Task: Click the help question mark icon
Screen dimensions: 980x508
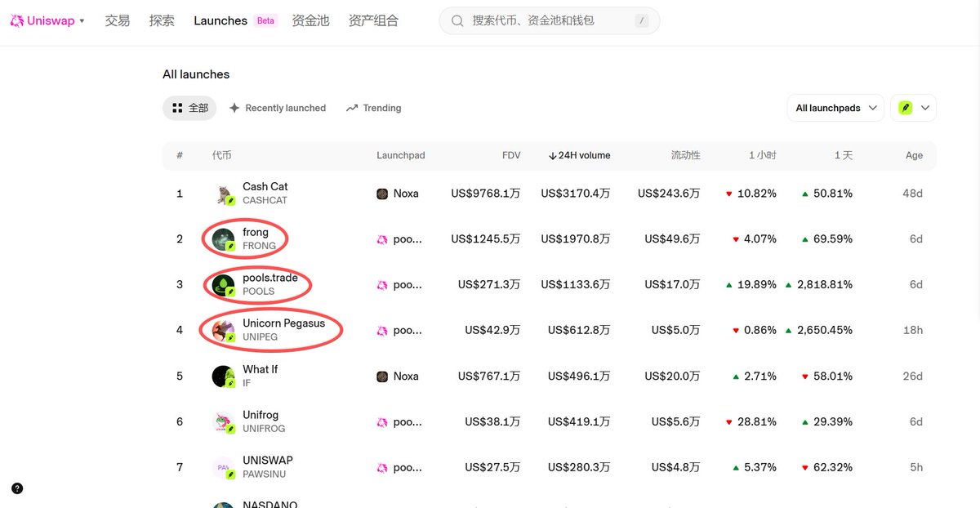Action: 17,488
